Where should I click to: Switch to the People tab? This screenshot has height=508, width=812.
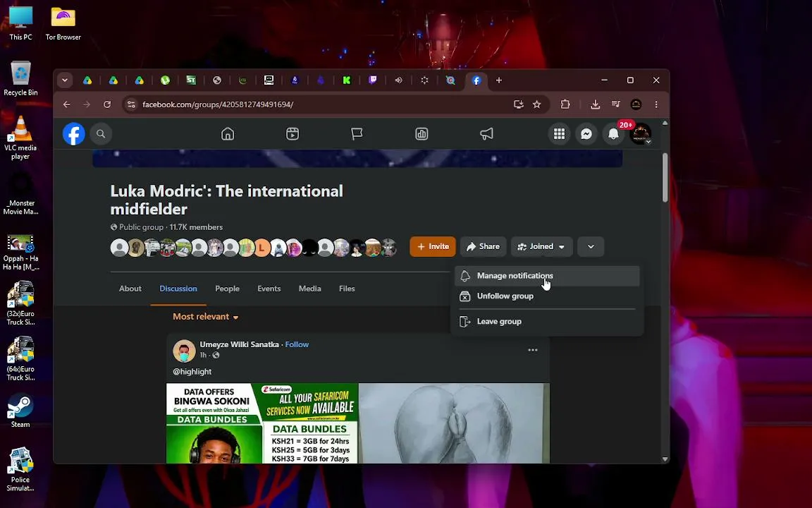(228, 289)
